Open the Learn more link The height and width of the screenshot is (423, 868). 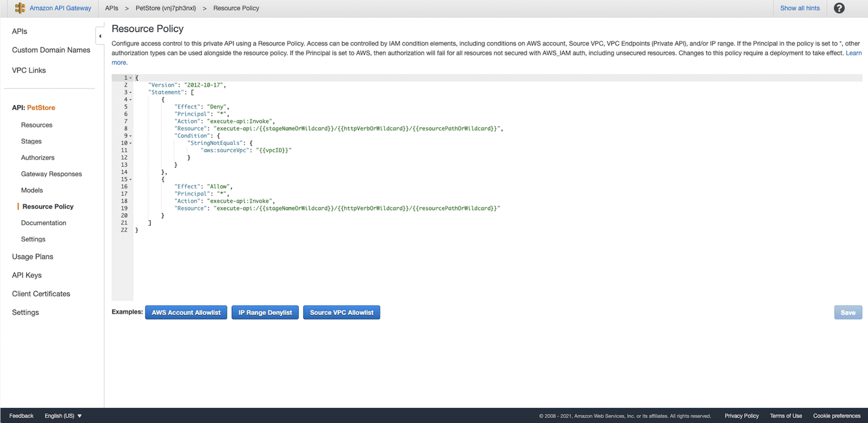point(853,53)
